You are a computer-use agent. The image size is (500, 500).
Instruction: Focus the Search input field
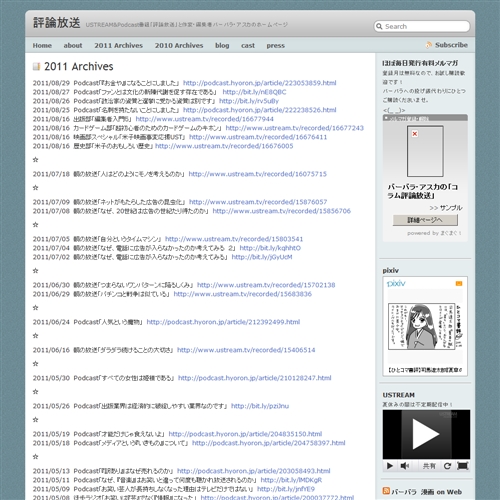pyautogui.click(x=422, y=26)
